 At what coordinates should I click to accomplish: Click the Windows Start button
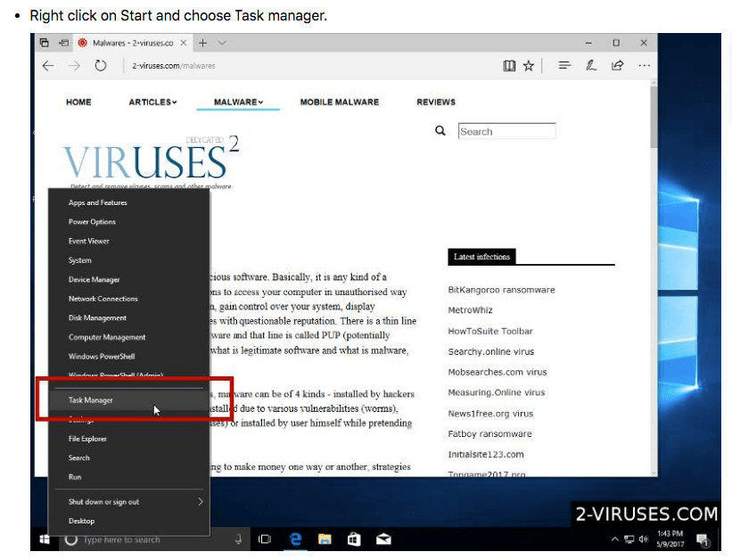tap(45, 539)
